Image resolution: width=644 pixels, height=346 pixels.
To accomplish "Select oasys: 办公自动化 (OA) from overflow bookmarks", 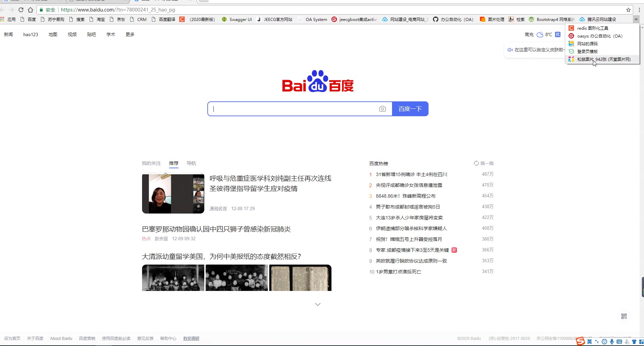I will [x=602, y=36].
